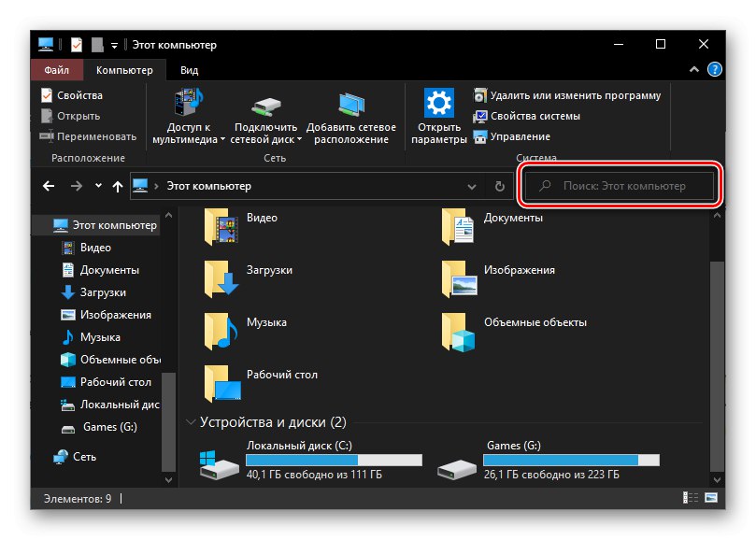Open the recent locations dropdown arrow
756x540 pixels.
tap(98, 186)
